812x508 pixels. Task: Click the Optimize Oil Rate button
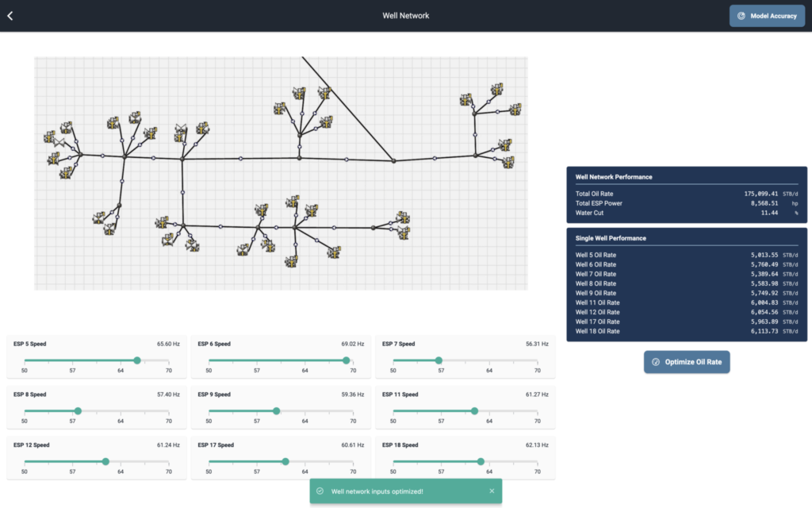[x=687, y=362]
